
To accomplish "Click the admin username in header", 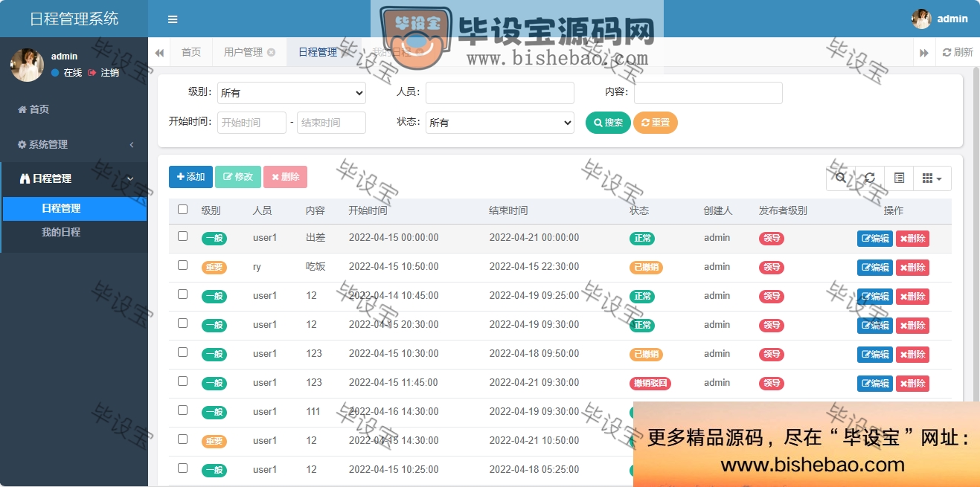I will click(x=952, y=19).
